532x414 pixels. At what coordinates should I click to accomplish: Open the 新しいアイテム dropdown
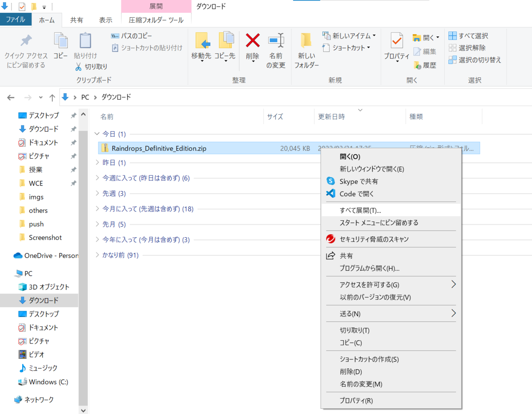349,35
